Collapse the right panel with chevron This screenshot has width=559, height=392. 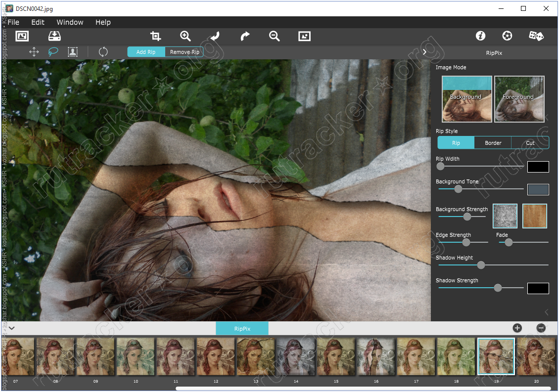424,52
